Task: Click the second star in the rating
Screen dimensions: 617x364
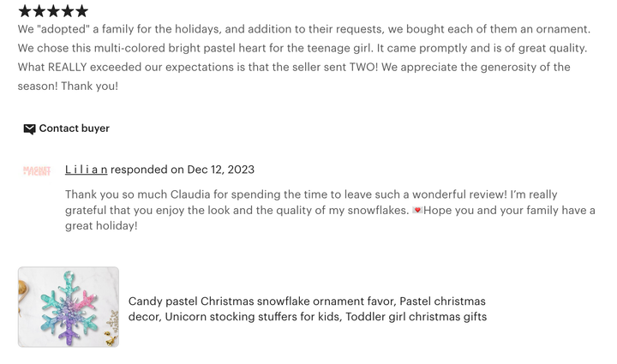Action: coord(39,11)
